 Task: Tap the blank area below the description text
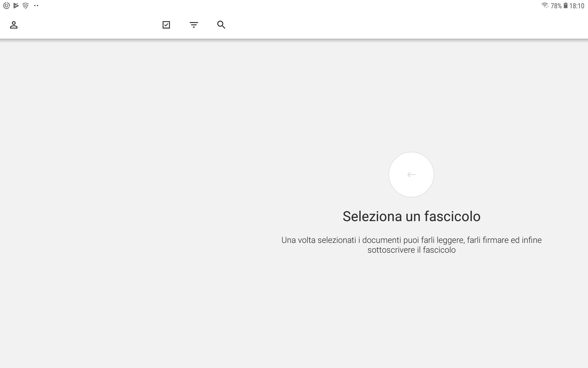pyautogui.click(x=411, y=307)
